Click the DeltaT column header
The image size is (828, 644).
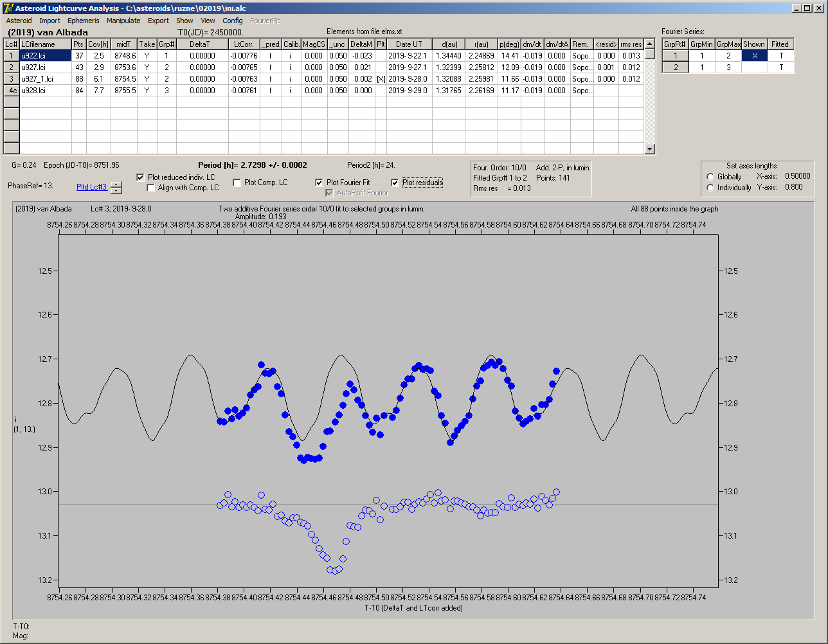[202, 44]
